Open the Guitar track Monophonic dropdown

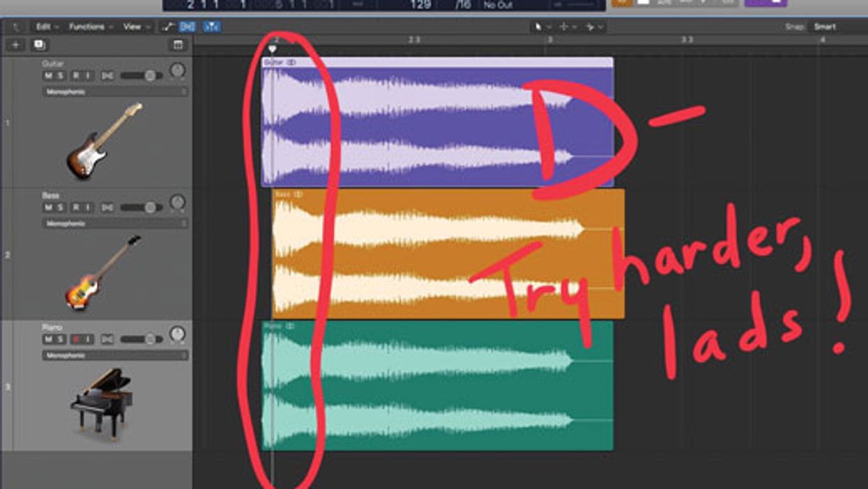click(x=115, y=91)
